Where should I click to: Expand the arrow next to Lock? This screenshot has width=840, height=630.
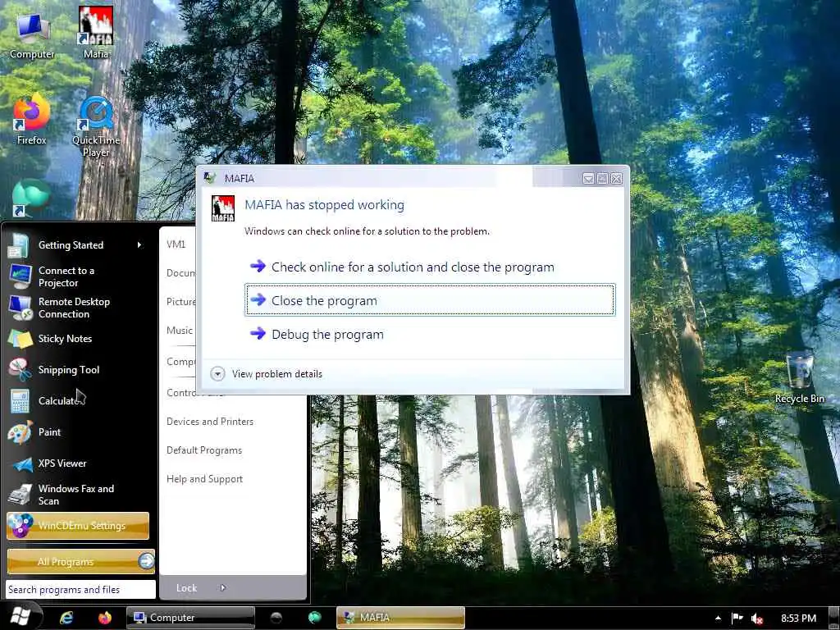tap(223, 587)
